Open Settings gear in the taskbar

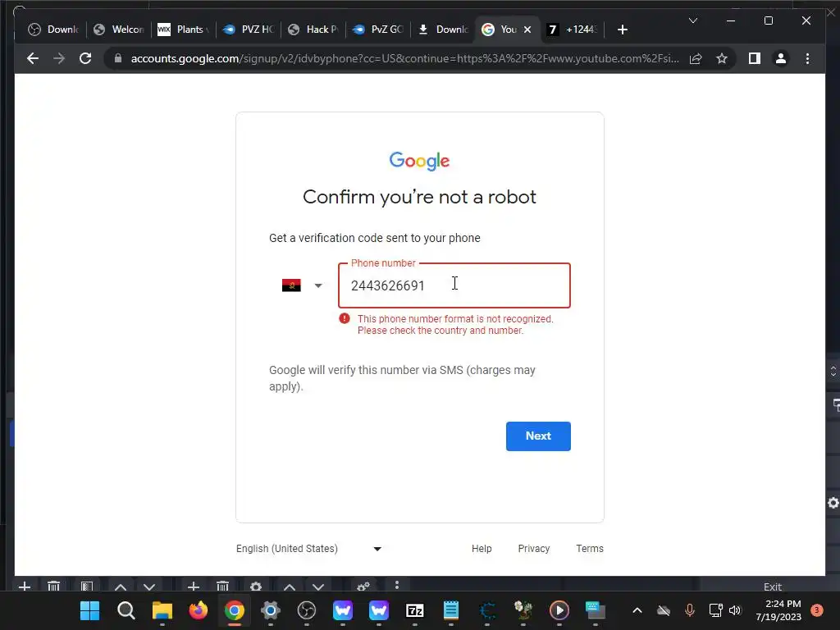271,610
